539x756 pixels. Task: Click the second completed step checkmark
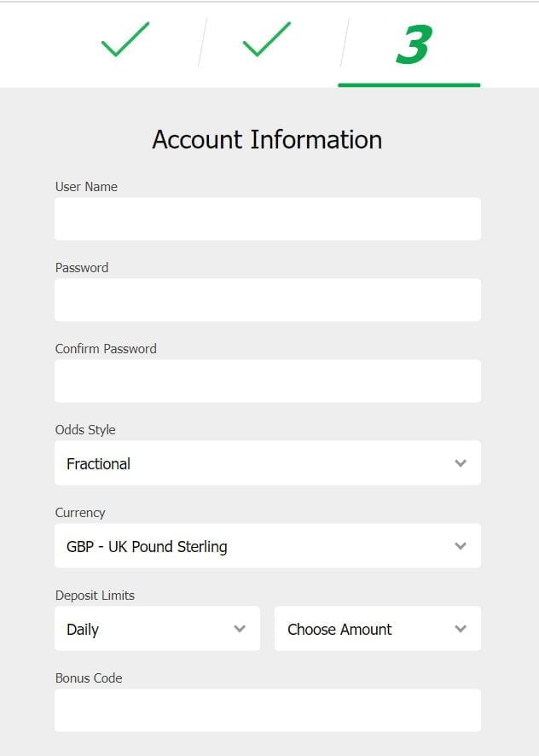[266, 40]
